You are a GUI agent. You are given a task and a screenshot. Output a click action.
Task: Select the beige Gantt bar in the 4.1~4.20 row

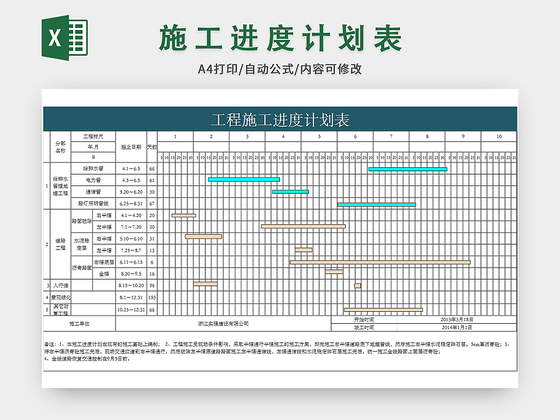[184, 215]
